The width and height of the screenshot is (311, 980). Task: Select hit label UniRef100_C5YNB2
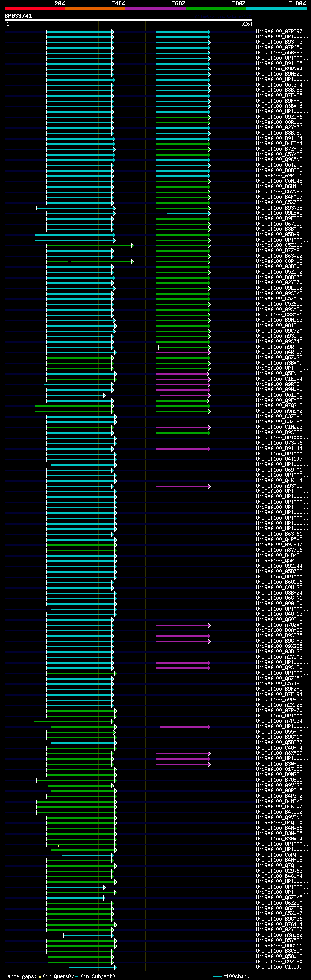279,192
